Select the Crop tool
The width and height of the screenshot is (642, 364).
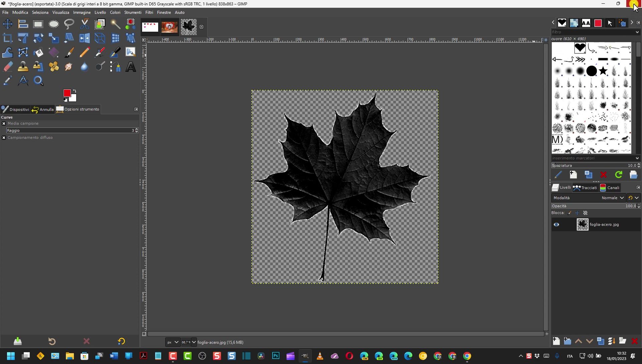coord(7,38)
